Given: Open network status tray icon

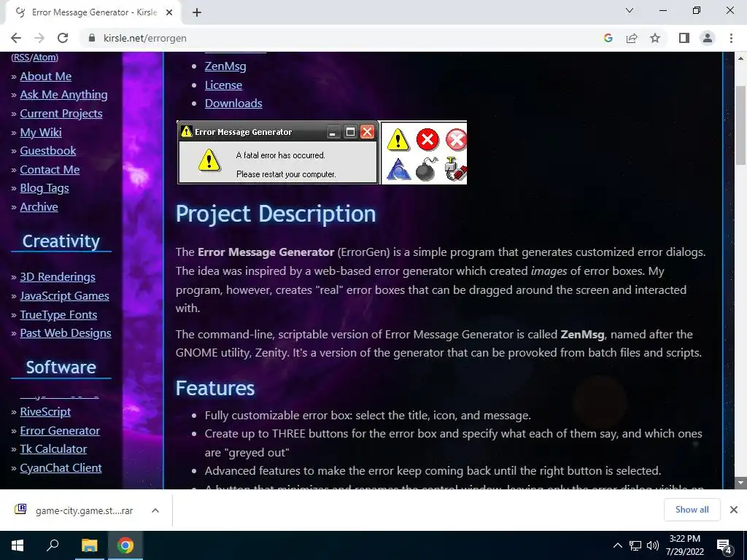Looking at the screenshot, I should tap(635, 545).
